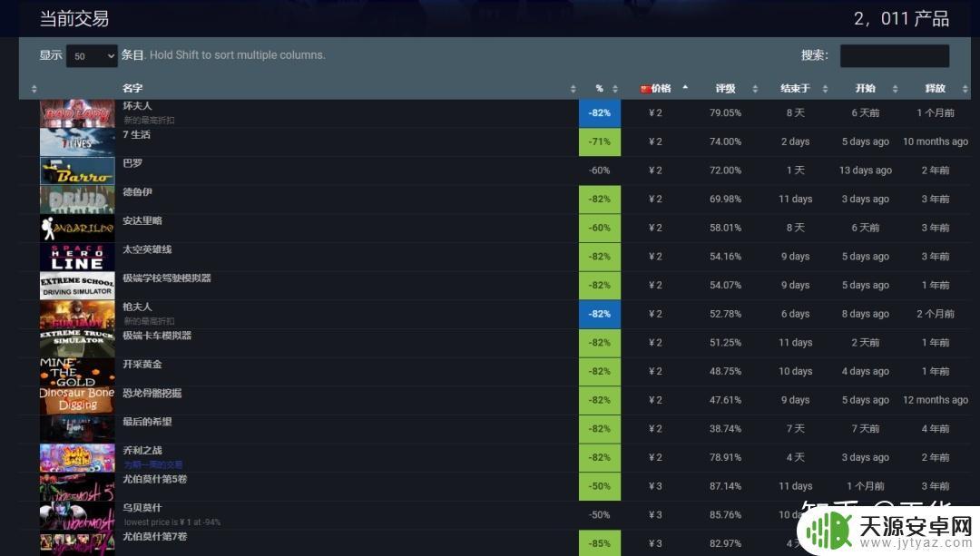Open the 乌贝莫什 game title link
Viewport: 980px width, 556px height.
coord(142,509)
